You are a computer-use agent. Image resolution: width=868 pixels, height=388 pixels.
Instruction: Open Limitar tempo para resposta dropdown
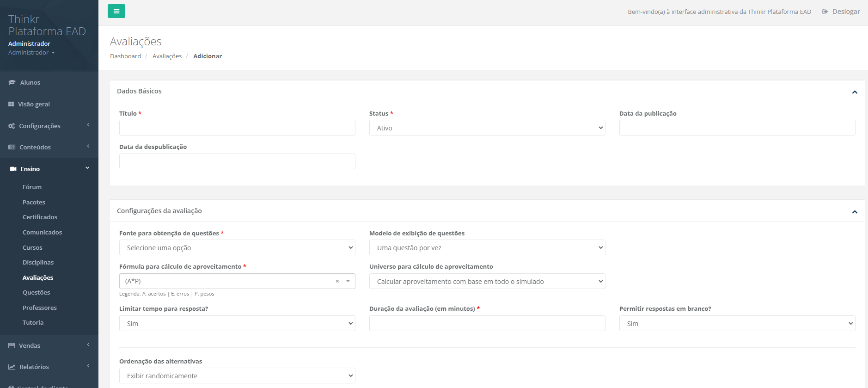click(237, 324)
